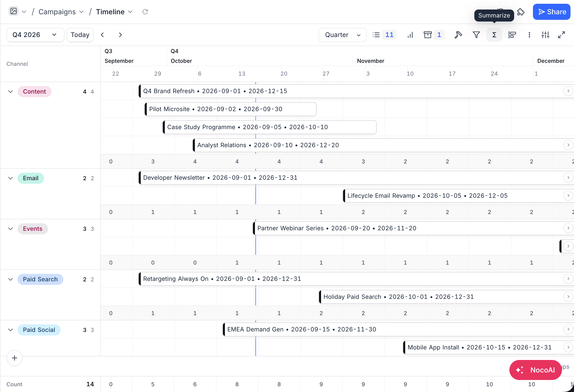Click the Summarize sigma icon

(494, 35)
